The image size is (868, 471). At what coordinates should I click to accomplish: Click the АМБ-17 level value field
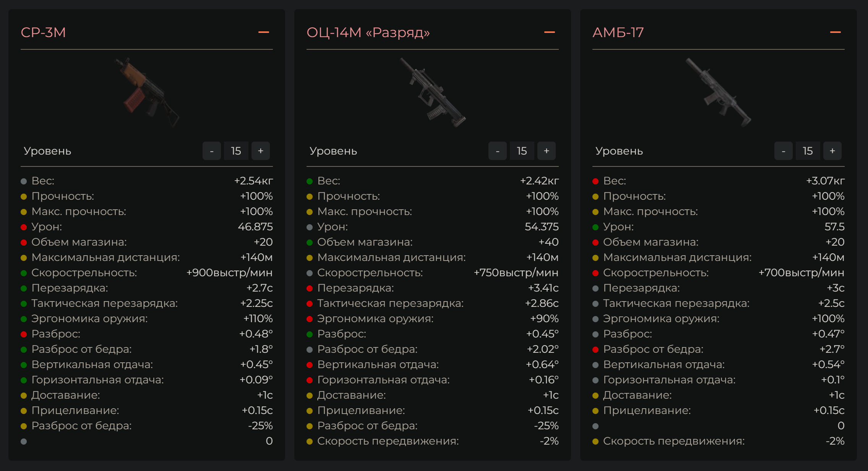pyautogui.click(x=808, y=151)
